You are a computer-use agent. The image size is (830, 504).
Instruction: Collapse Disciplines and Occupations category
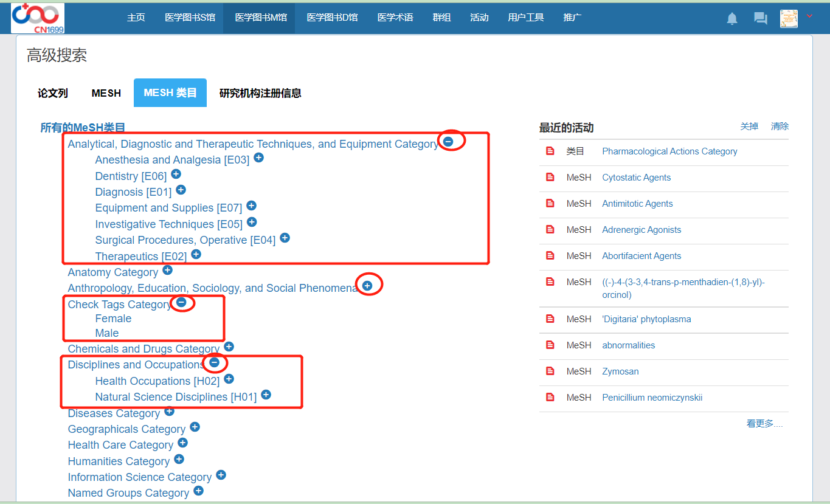(214, 362)
